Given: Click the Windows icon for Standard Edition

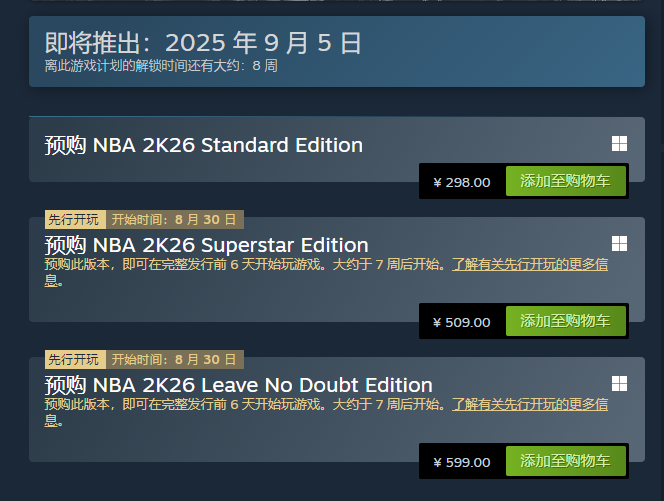Looking at the screenshot, I should pos(619,144).
